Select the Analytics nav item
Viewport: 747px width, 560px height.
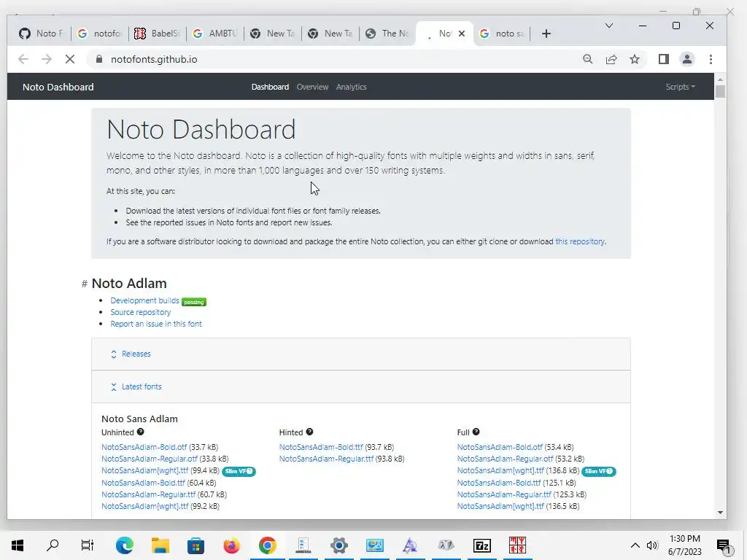click(x=351, y=87)
